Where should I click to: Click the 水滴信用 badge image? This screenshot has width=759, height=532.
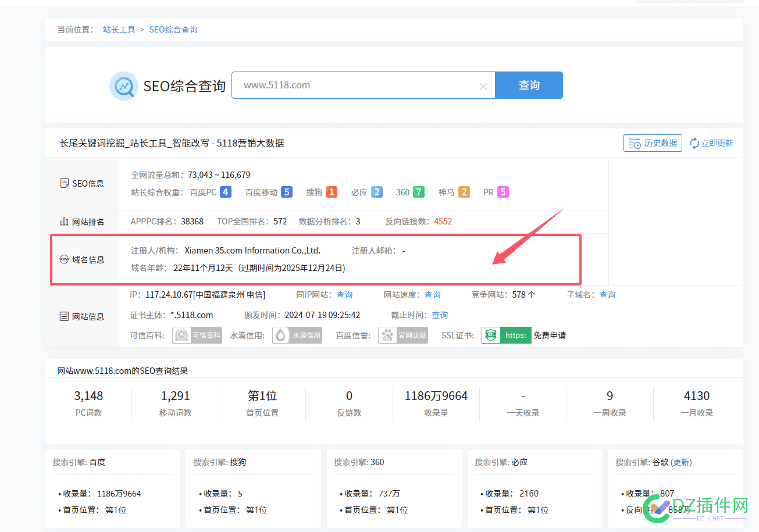(297, 335)
